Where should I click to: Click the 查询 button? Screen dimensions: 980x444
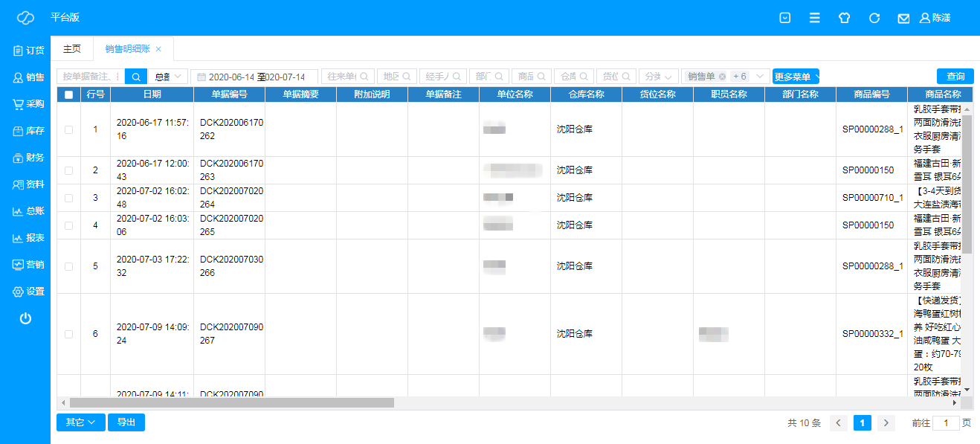[955, 77]
